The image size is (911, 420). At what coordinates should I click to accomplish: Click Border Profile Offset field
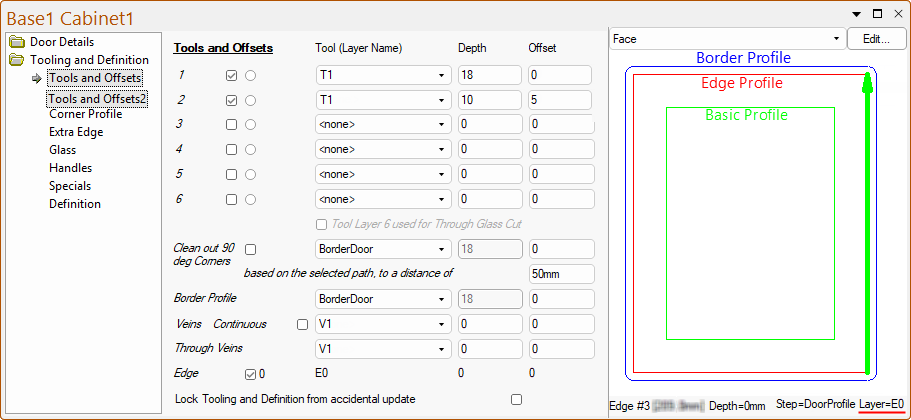[x=561, y=299]
